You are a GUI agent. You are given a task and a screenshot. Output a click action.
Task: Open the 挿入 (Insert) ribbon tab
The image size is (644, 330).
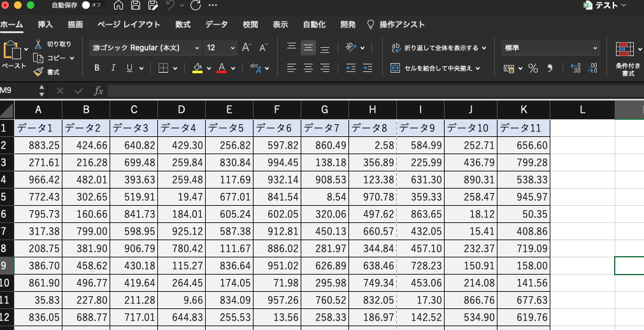(45, 25)
